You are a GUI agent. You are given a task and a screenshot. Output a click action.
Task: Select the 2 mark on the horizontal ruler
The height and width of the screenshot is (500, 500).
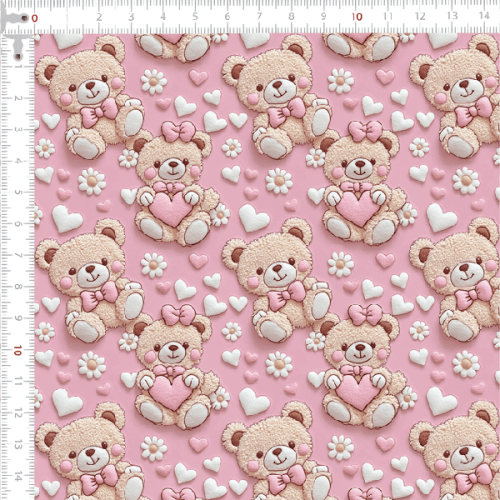pos(99,17)
